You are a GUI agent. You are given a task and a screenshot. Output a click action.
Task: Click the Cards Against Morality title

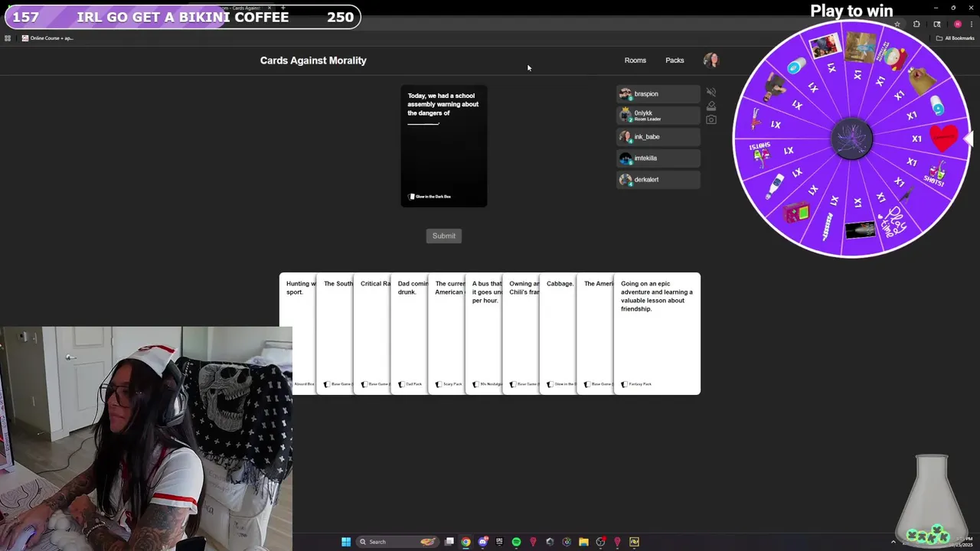coord(313,60)
